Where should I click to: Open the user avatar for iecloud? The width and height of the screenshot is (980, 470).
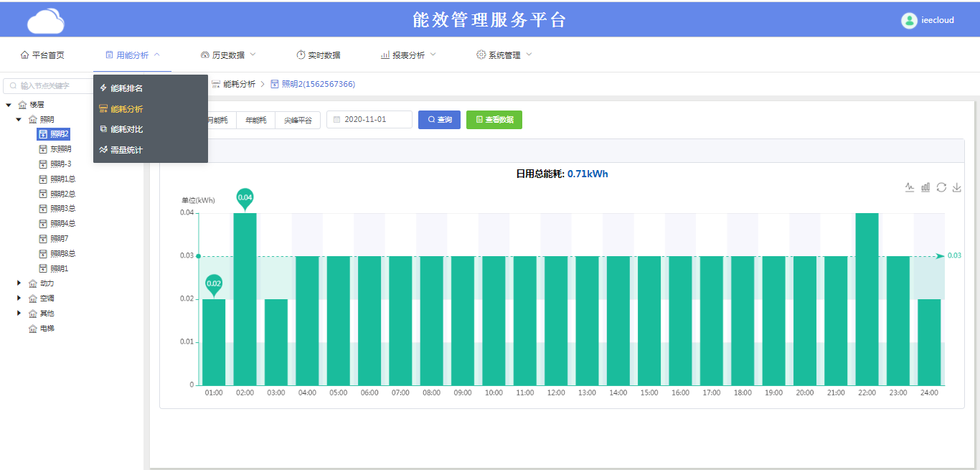[x=909, y=21]
